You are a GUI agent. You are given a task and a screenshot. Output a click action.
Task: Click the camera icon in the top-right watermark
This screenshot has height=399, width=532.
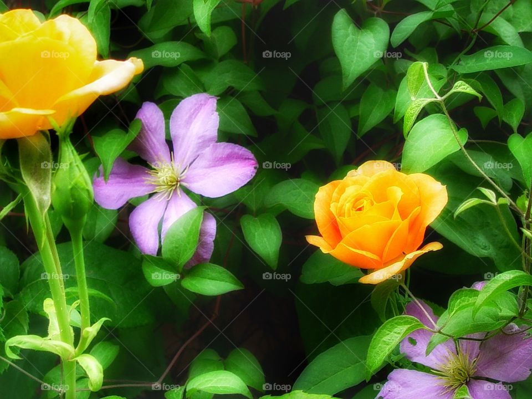click(x=489, y=53)
